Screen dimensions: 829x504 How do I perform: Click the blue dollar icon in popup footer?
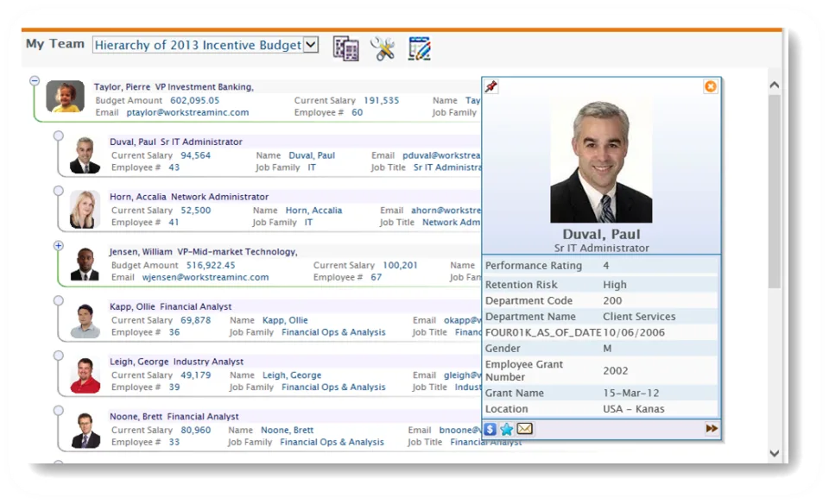pos(490,429)
